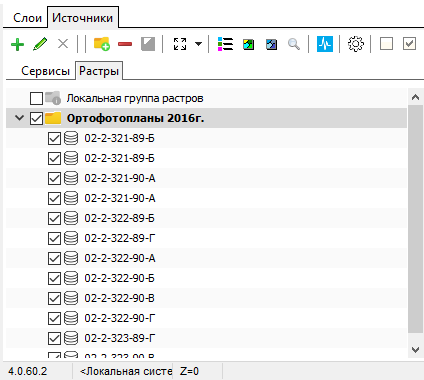Viewport: 424px width, 380px height.
Task: Click the database icon of 02-2-322-90-Б
Action: point(71,278)
